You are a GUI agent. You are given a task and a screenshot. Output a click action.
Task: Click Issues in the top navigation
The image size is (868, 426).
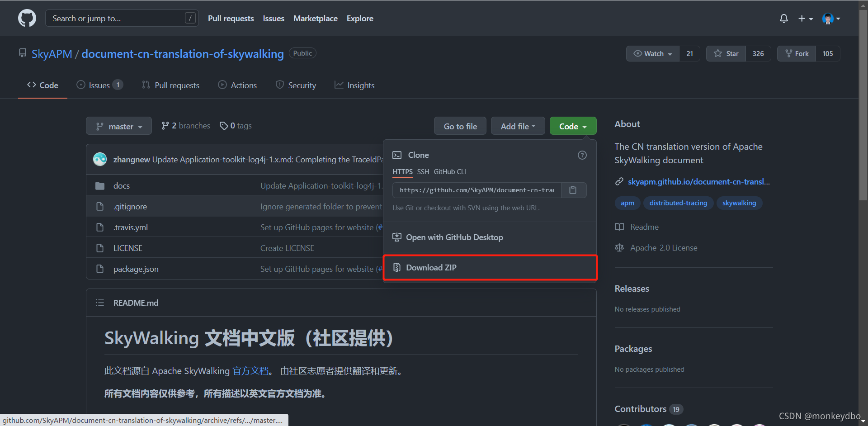point(274,19)
